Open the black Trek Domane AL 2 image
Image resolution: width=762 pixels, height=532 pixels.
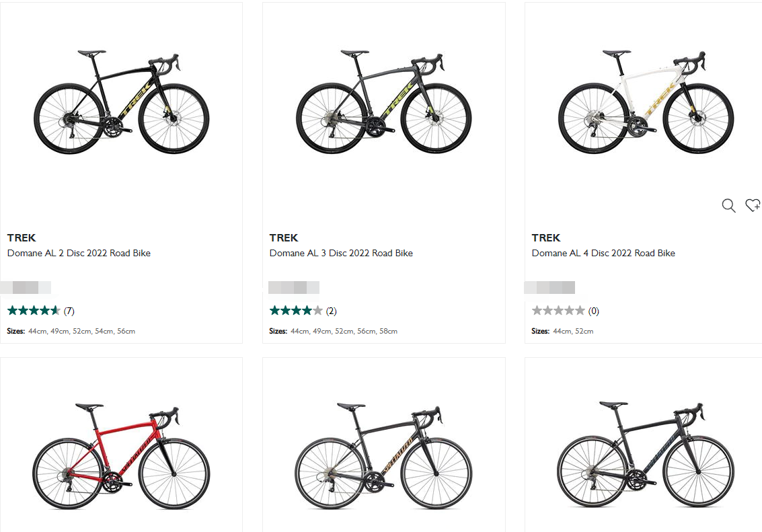(x=122, y=102)
